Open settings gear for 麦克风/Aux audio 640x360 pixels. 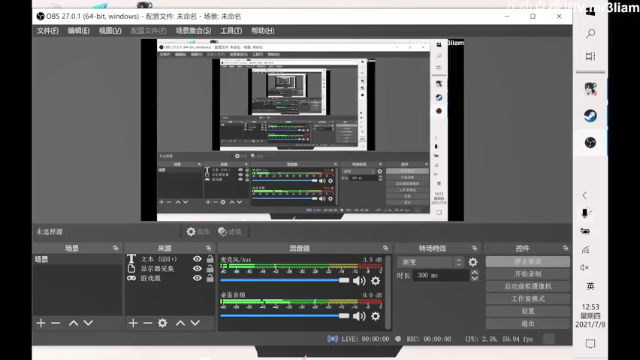coord(376,281)
